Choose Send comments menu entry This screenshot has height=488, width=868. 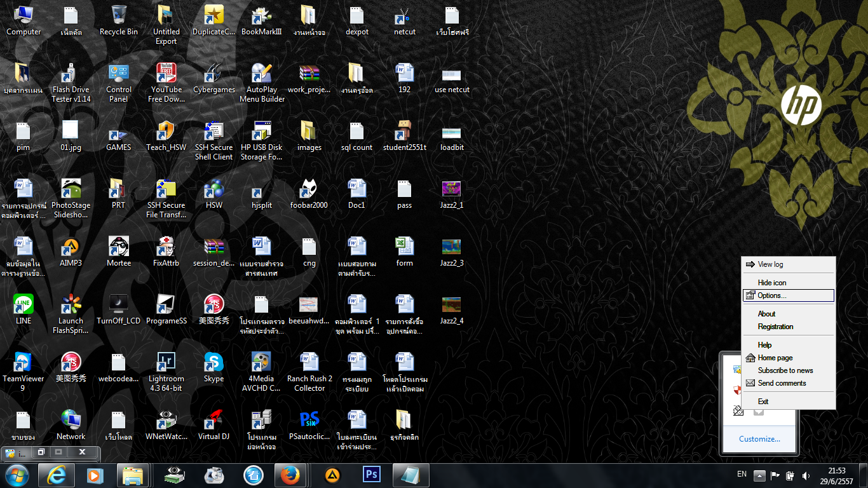coord(788,383)
